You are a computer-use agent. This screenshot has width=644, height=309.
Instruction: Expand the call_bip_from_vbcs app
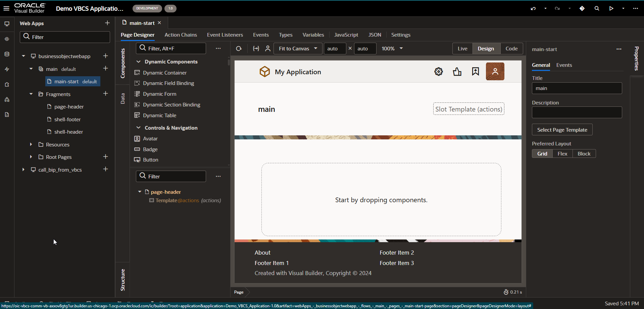click(23, 170)
